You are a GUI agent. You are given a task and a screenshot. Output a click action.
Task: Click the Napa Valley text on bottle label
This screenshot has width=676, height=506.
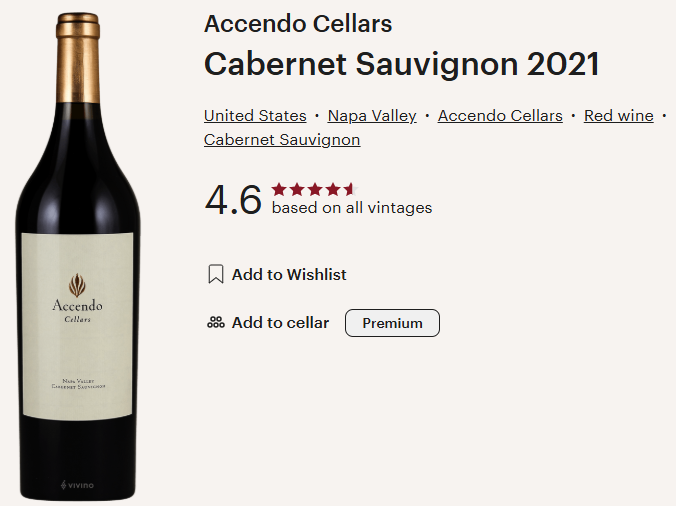[77, 379]
